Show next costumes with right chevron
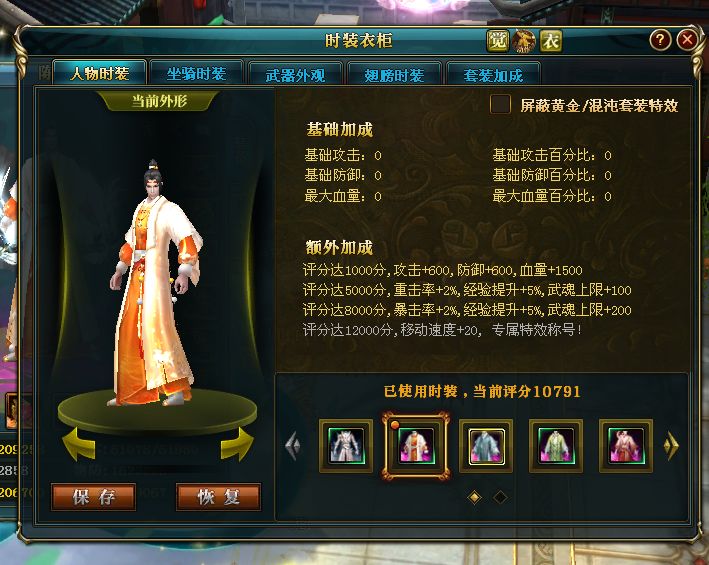 point(671,446)
